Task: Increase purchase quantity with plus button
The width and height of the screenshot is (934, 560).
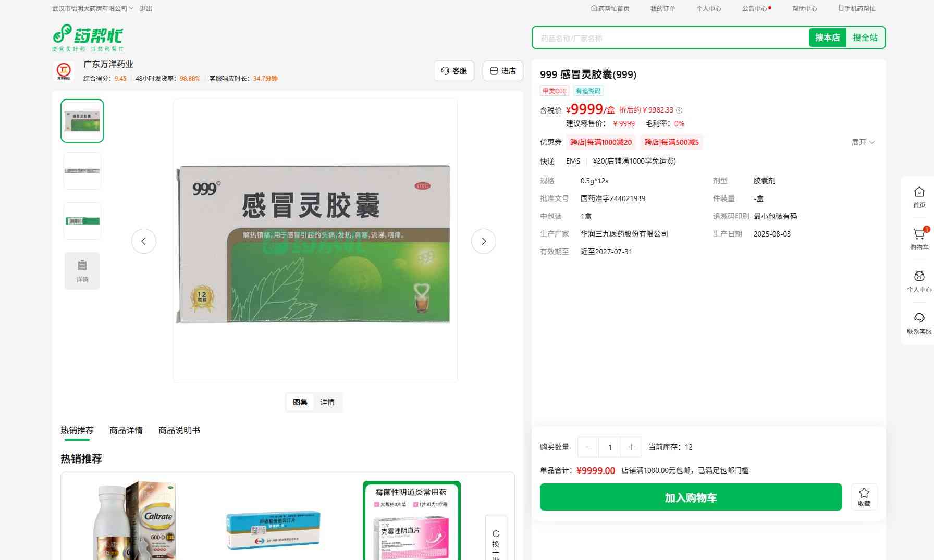Action: [631, 447]
